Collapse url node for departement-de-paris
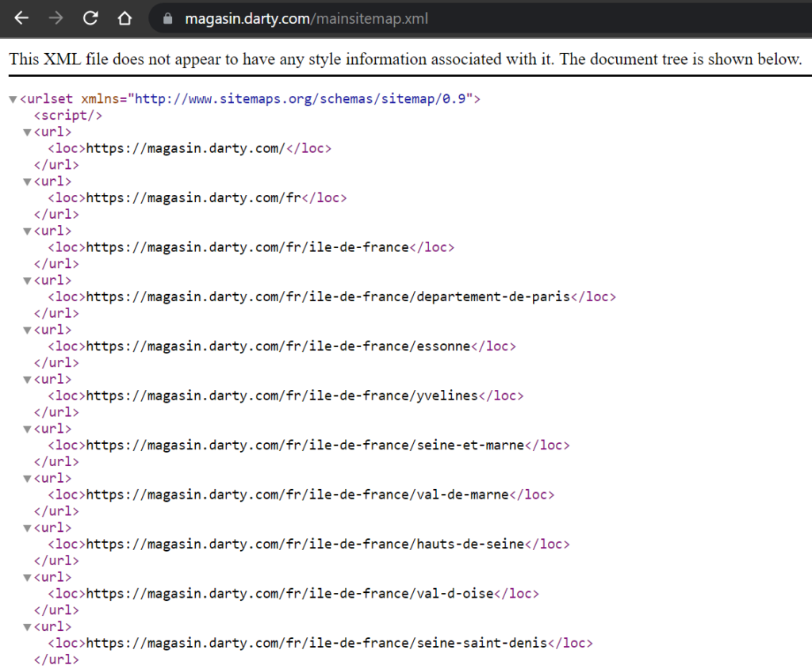Image resolution: width=812 pixels, height=669 pixels. coord(28,281)
